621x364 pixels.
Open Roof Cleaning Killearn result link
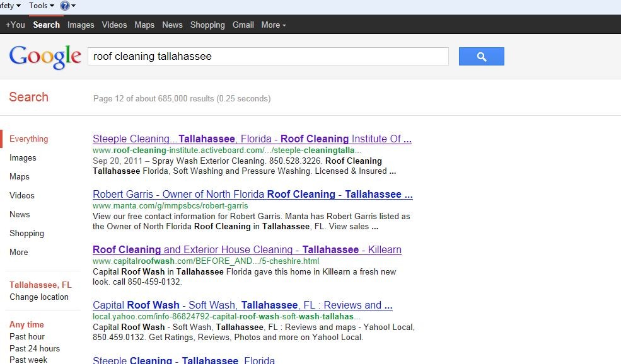[247, 250]
